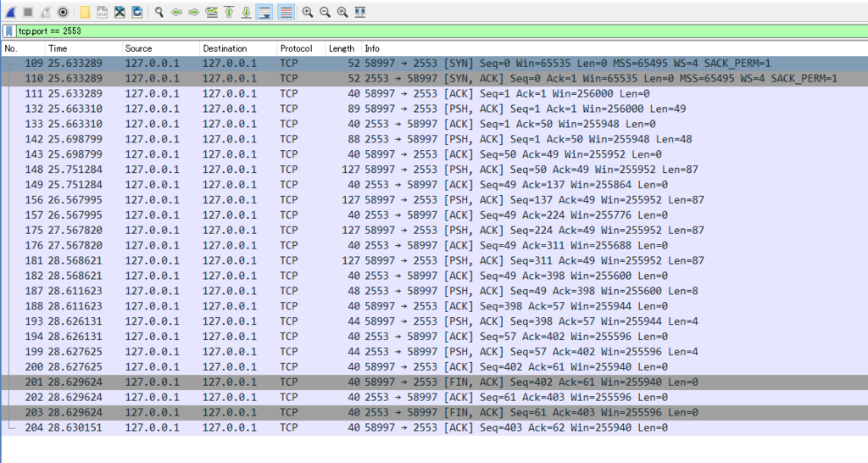The image size is (868, 463).
Task: Sort by the Source column header
Action: pyautogui.click(x=160, y=48)
